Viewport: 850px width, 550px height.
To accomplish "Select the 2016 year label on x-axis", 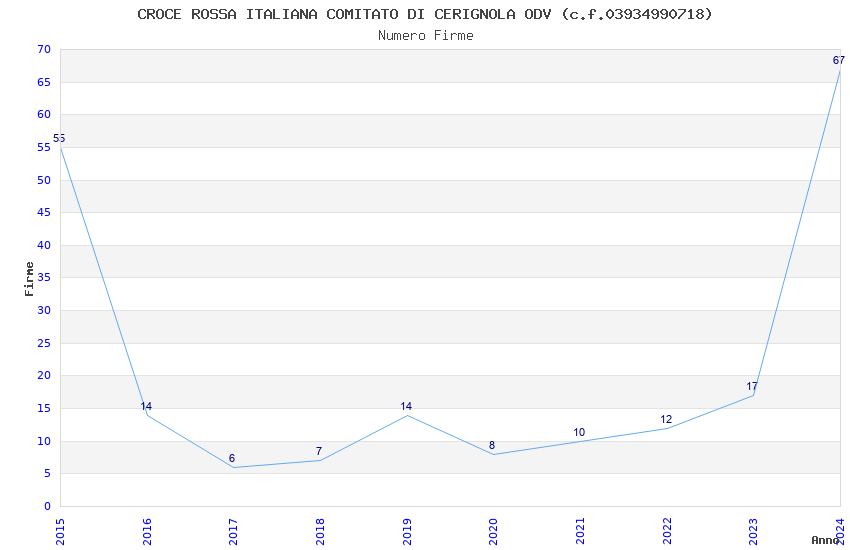I will click(147, 532).
